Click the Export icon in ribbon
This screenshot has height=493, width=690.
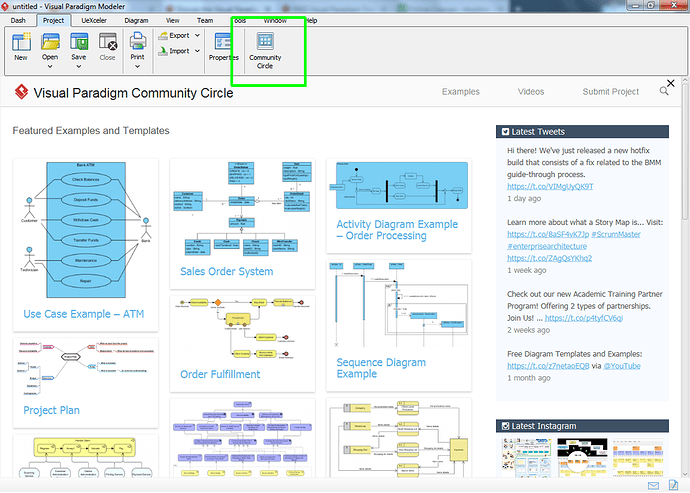coord(164,36)
